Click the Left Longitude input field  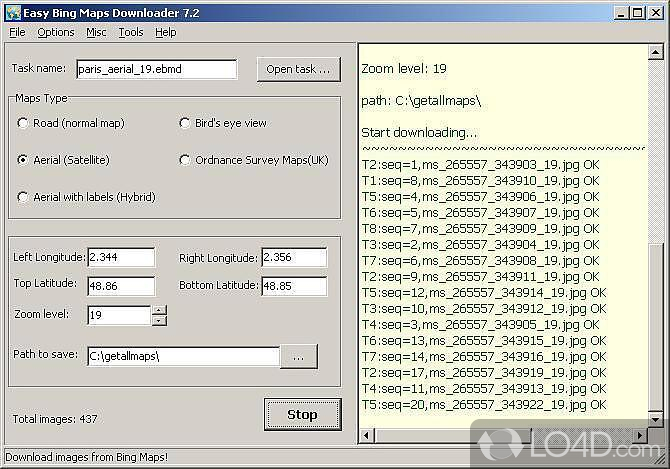(121, 258)
